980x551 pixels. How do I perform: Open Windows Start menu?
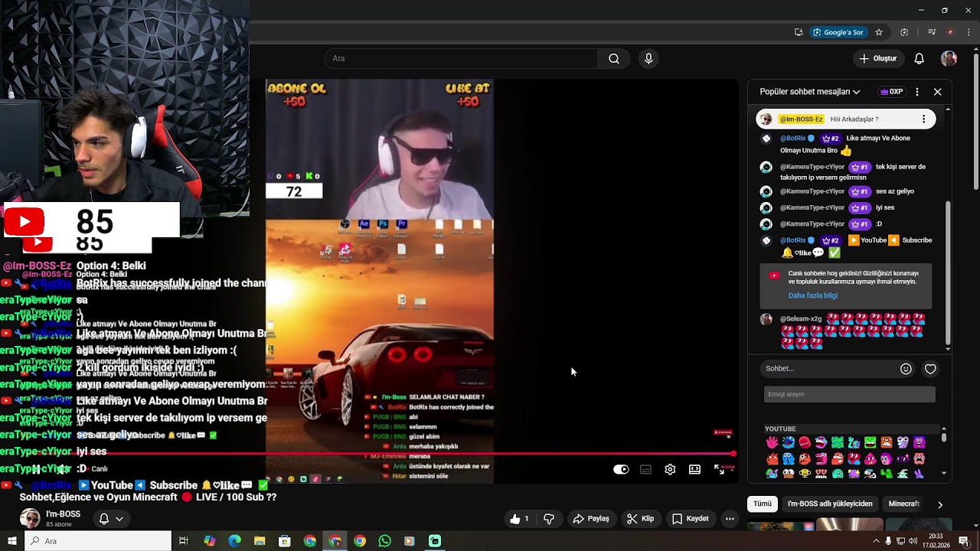[11, 541]
